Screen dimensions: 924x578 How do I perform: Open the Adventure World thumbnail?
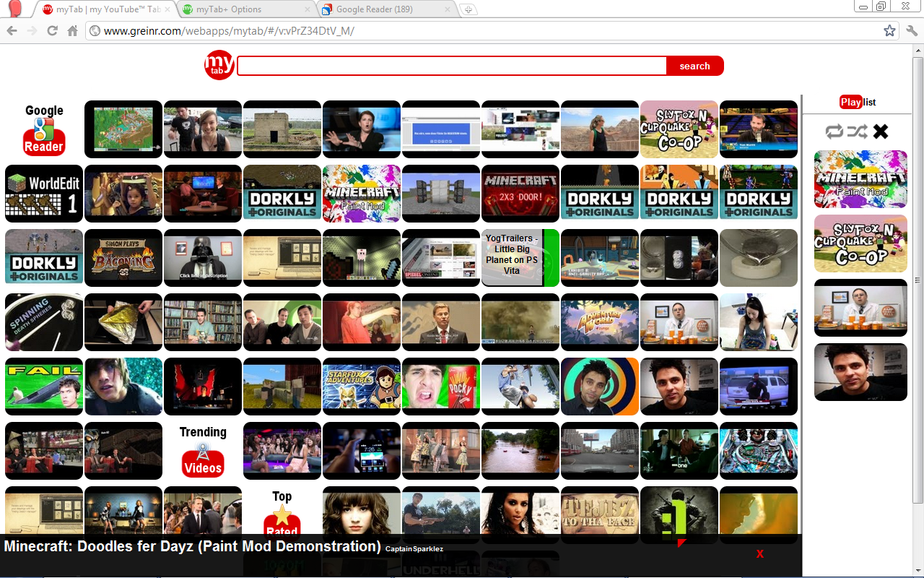[600, 322]
